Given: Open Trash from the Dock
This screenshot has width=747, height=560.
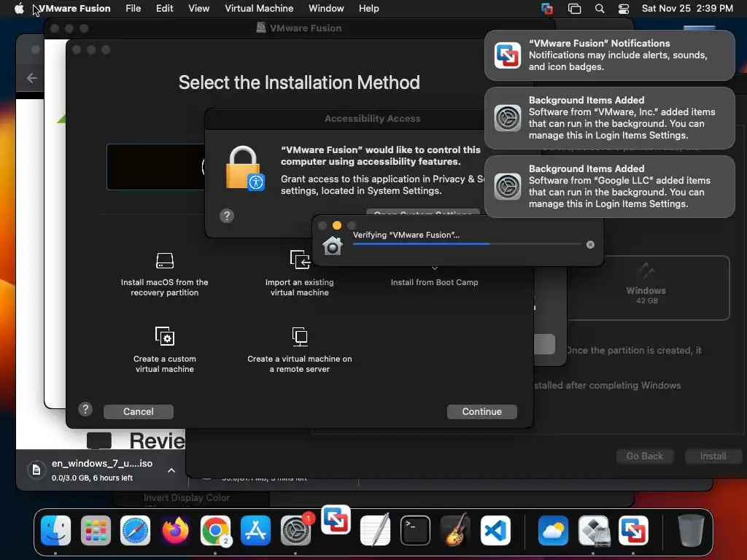Looking at the screenshot, I should (x=691, y=530).
